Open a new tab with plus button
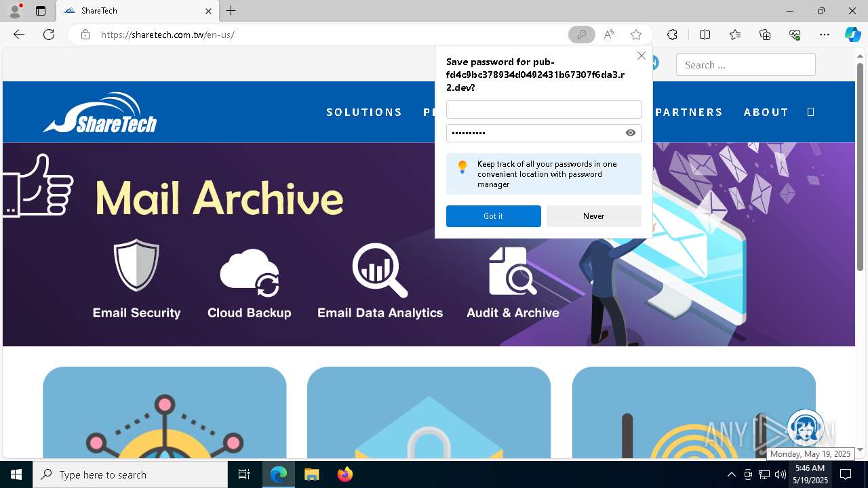 coord(231,11)
